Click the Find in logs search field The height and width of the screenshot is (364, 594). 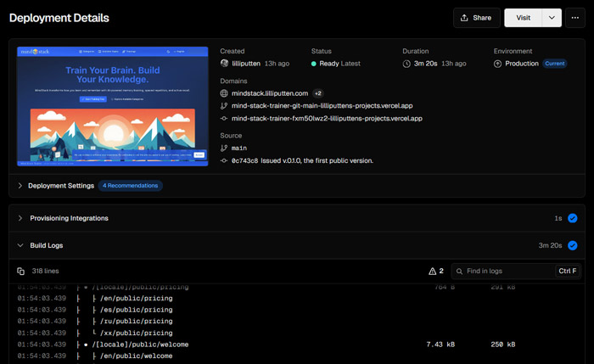coord(505,272)
